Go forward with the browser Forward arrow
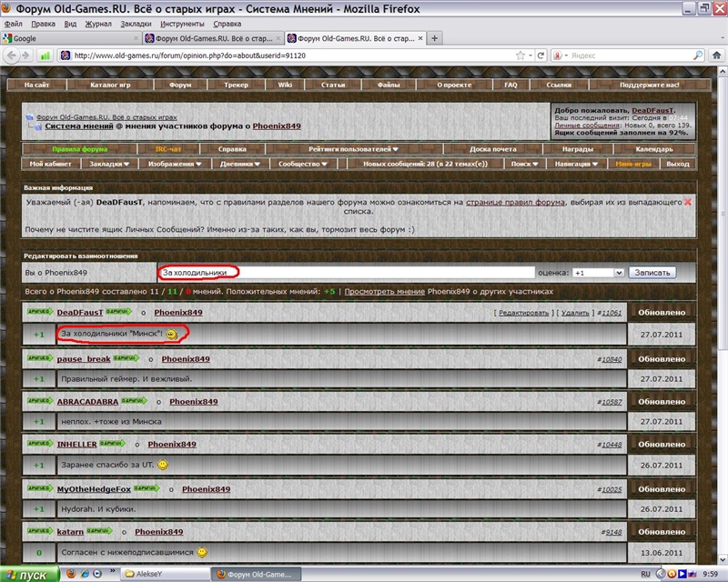 (x=26, y=55)
